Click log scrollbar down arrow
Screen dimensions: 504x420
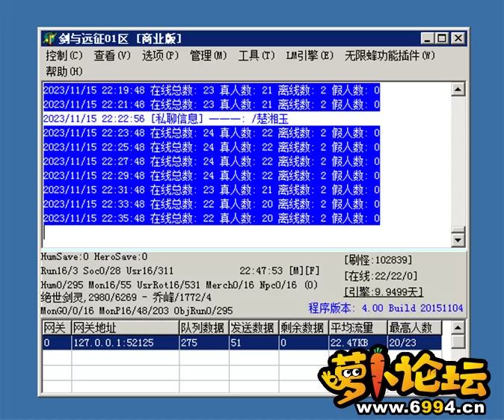(458, 240)
